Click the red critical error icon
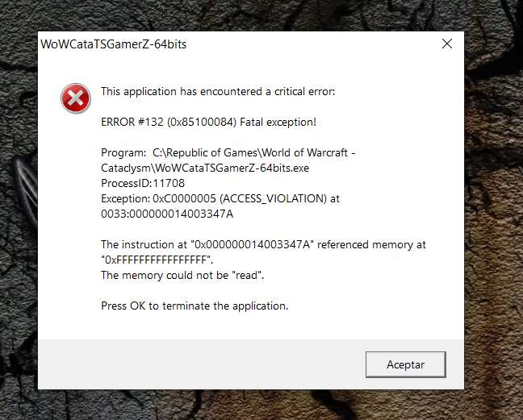The width and height of the screenshot is (523, 420). click(76, 98)
